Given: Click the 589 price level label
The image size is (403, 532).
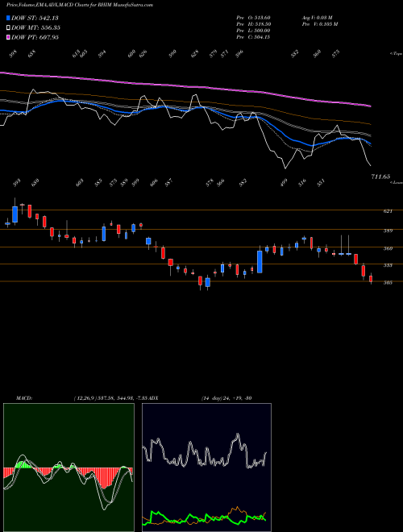Looking at the screenshot, I should point(388,231).
